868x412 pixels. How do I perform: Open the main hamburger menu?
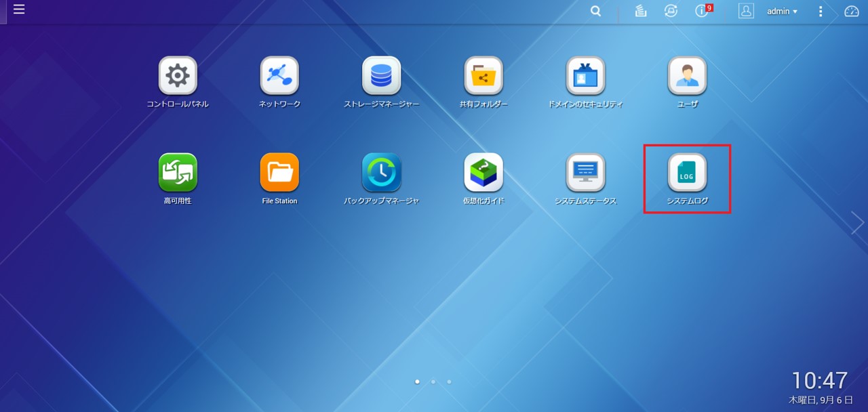19,9
